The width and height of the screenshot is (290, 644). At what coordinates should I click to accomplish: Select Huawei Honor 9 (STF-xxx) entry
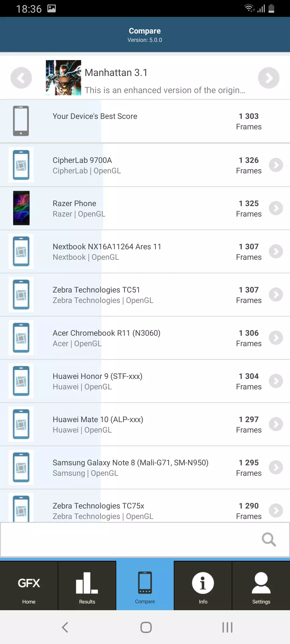[x=136, y=381]
